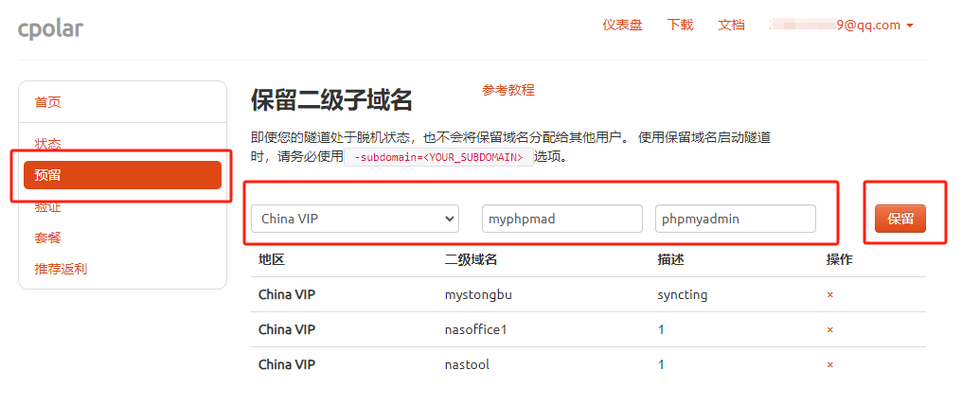This screenshot has width=980, height=405.
Task: Focus the subdomain name field containing myphpmad
Action: click(x=561, y=219)
